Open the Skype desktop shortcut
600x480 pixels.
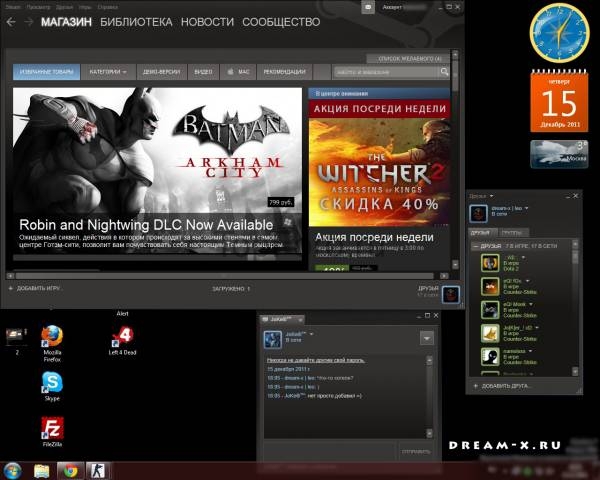(x=52, y=386)
